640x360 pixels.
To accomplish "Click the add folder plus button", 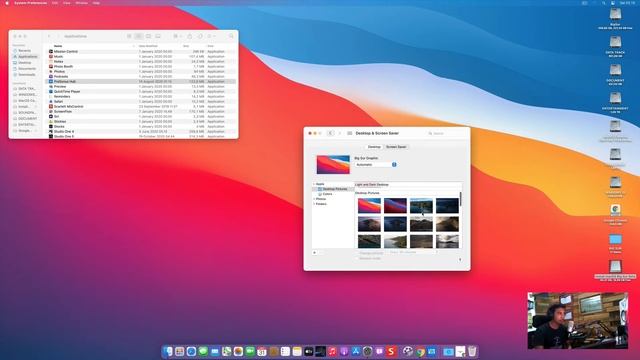I will coord(314,253).
